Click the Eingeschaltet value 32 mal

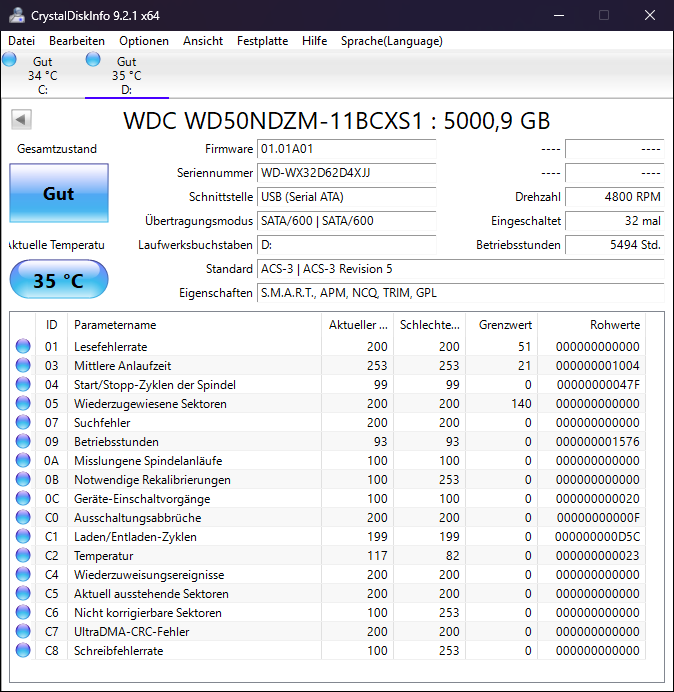615,221
